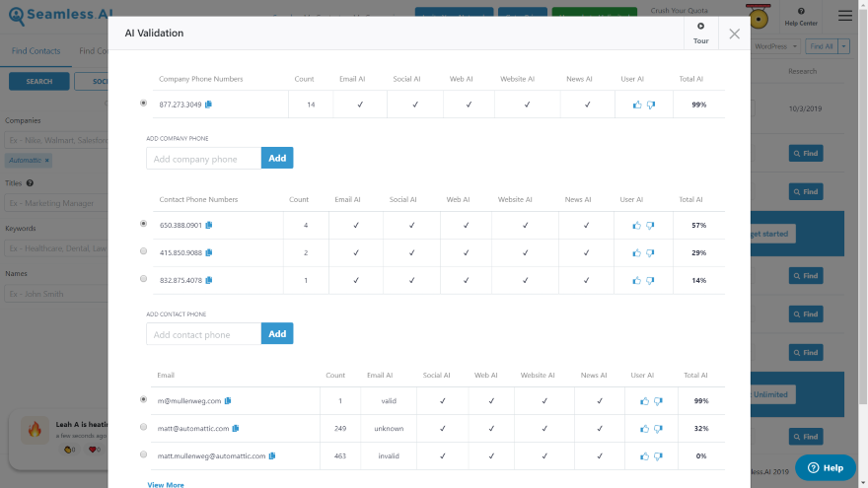The image size is (868, 488).
Task: Select the 415.850.9088 radio button
Action: tap(143, 251)
